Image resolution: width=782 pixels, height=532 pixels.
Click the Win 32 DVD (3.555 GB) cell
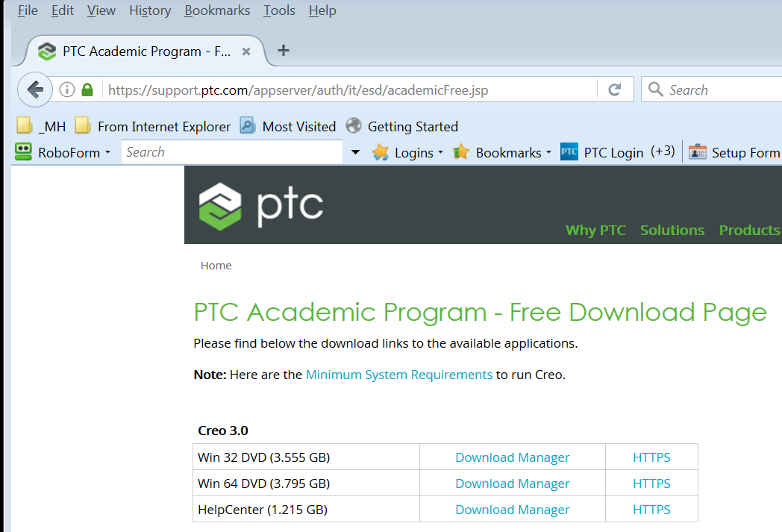[x=306, y=457]
